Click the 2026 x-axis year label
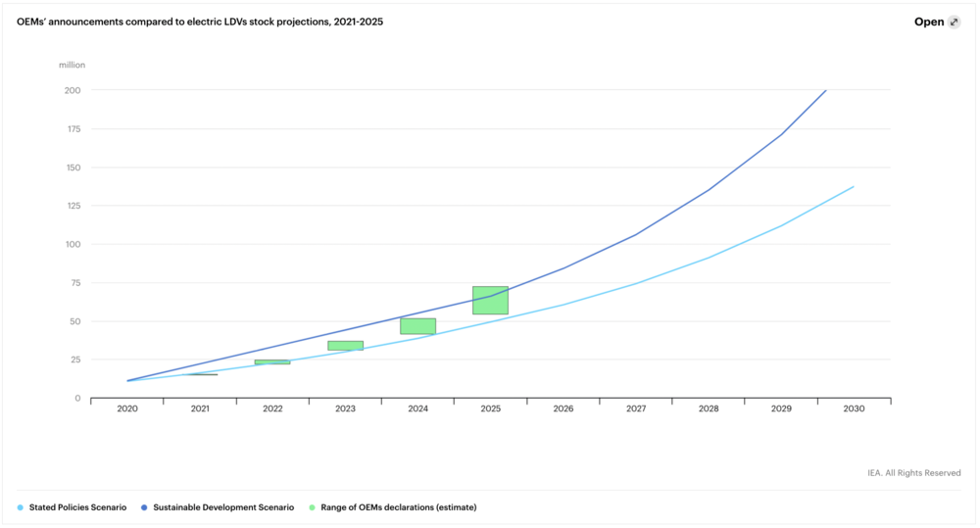The height and width of the screenshot is (528, 980). click(x=563, y=408)
